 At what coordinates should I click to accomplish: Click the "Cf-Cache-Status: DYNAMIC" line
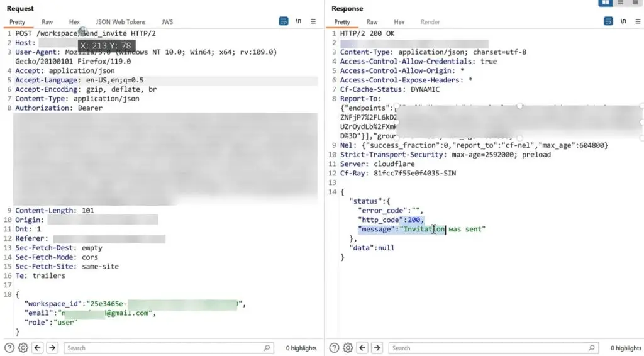point(390,89)
